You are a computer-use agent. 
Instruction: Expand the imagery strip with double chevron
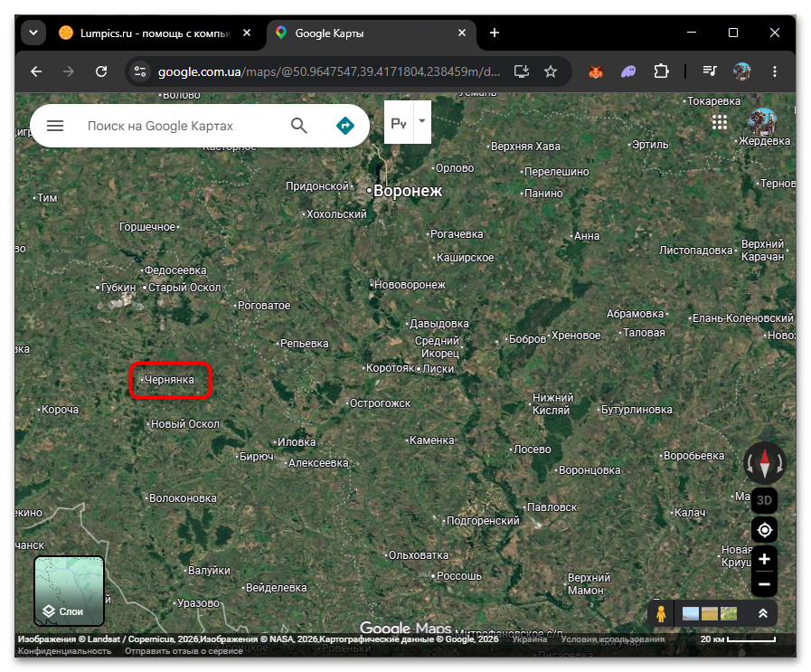click(x=762, y=613)
